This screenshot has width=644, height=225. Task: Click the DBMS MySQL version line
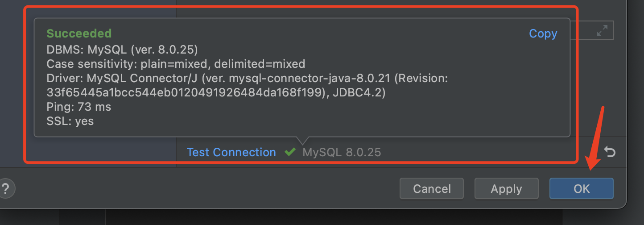[122, 49]
